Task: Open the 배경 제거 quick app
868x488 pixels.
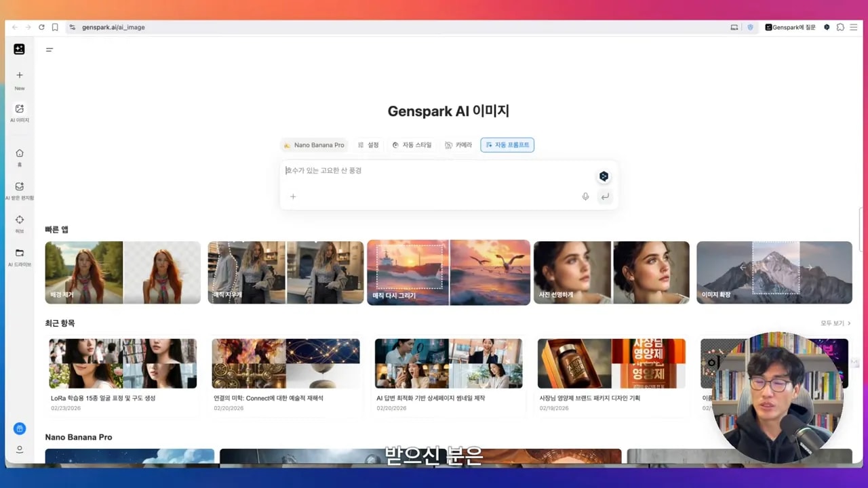Action: tap(122, 272)
